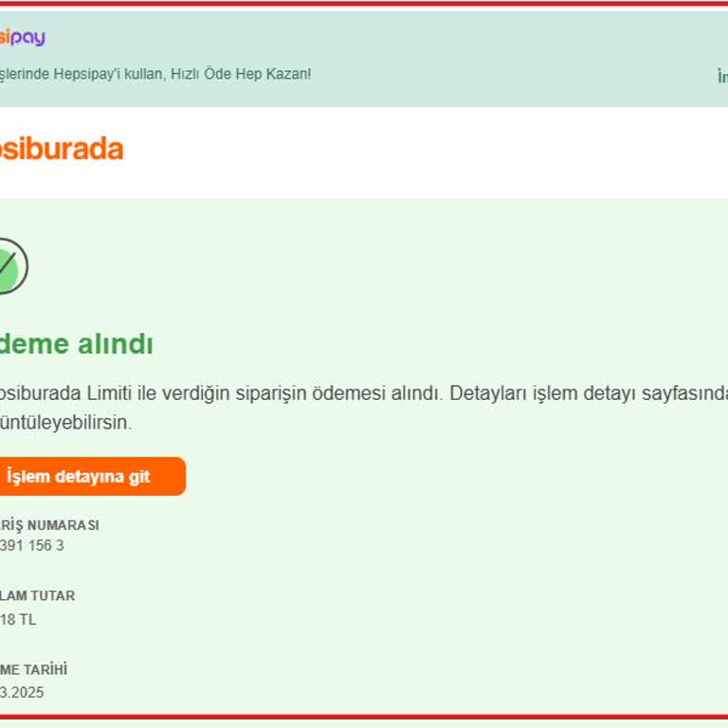Select the total amount '18 TL'

[18, 619]
